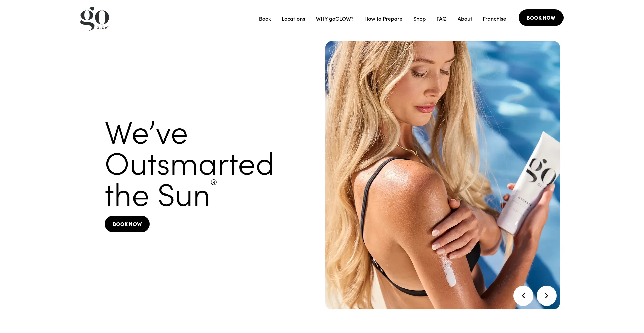
Task: Click the registered trademark symbol after Sun
Action: pyautogui.click(x=214, y=182)
